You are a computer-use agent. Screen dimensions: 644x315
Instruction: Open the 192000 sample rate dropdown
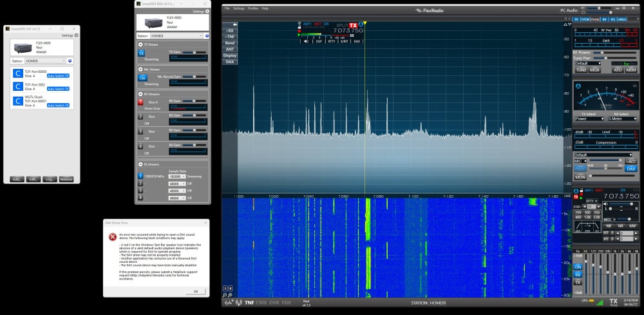pyautogui.click(x=177, y=177)
